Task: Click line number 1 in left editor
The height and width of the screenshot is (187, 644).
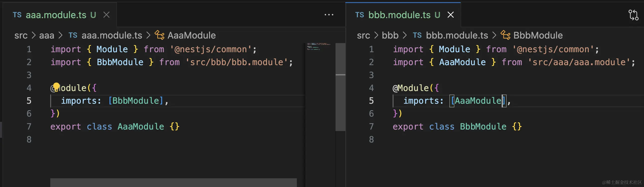Action: coord(29,49)
